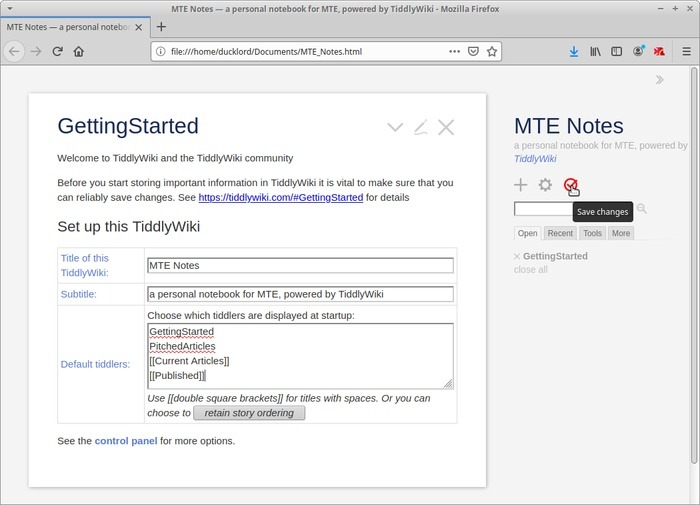
Task: Save page to Pocket
Action: point(473,52)
